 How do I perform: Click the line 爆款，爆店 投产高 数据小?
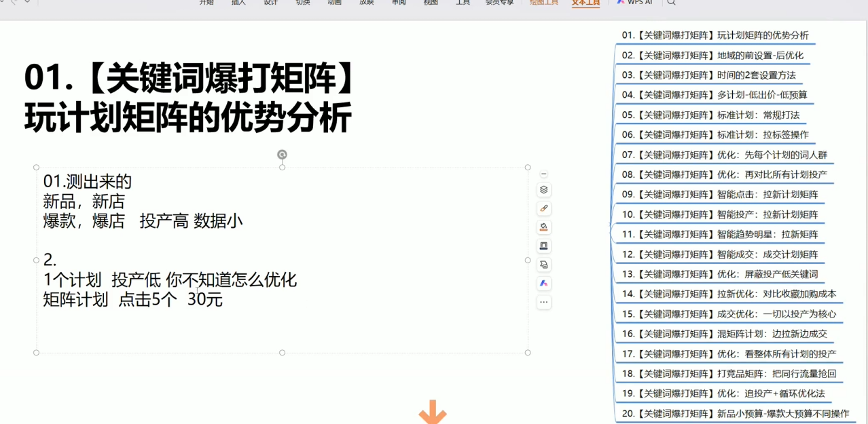tap(143, 221)
